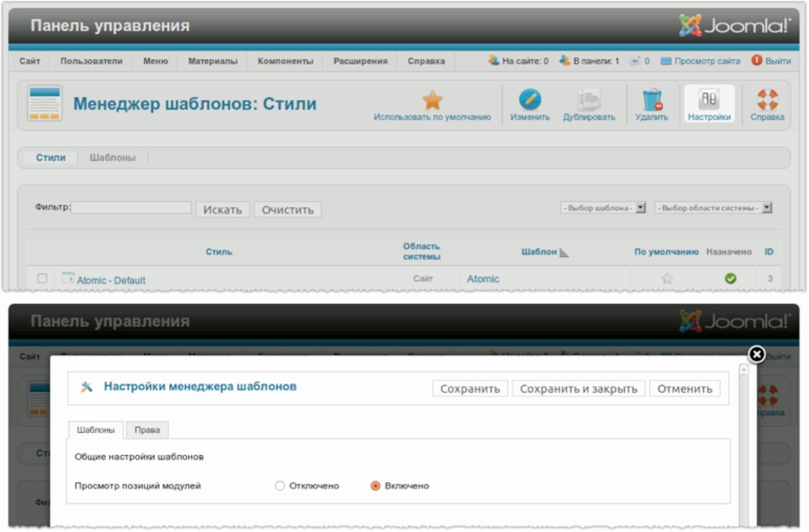Open the Settings toolbar icon
The image size is (809, 532).
(709, 99)
